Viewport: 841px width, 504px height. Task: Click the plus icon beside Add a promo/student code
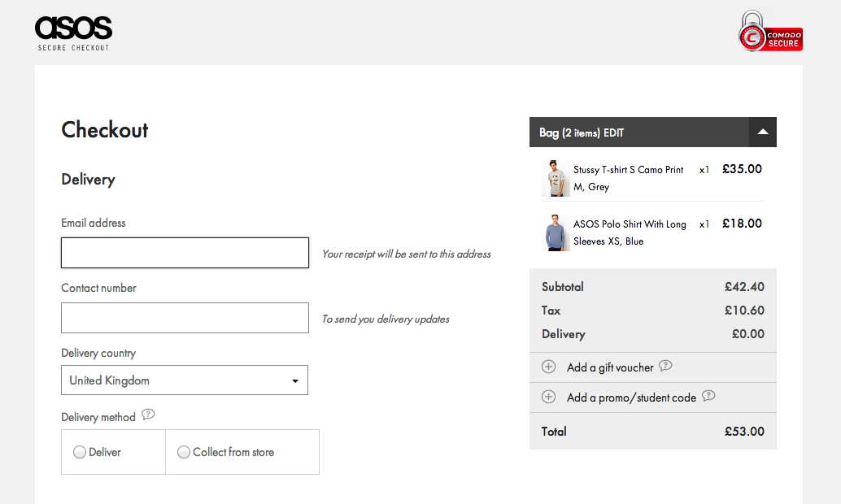(x=549, y=397)
